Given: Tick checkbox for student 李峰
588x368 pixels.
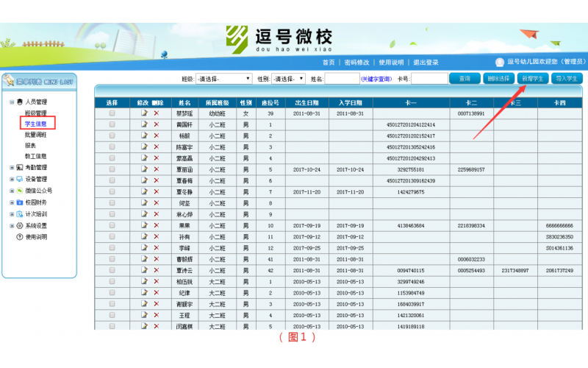Looking at the screenshot, I should [x=112, y=248].
